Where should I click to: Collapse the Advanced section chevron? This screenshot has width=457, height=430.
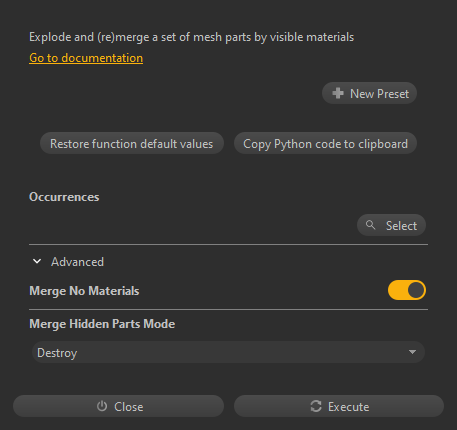click(x=37, y=261)
